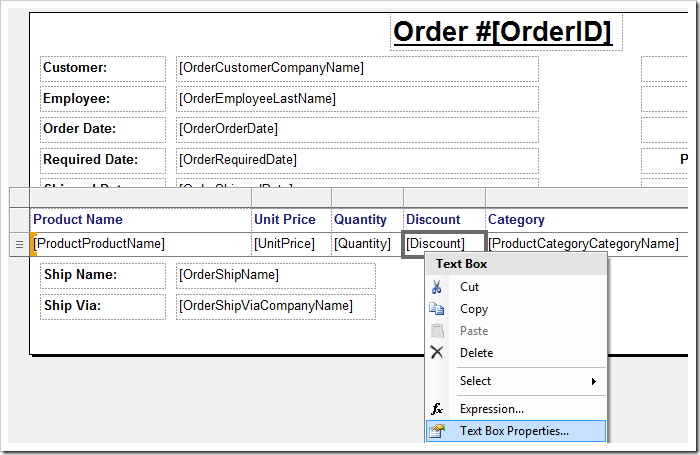Select the Order Date: label
Image resolution: width=700 pixels, height=455 pixels.
pyautogui.click(x=103, y=130)
